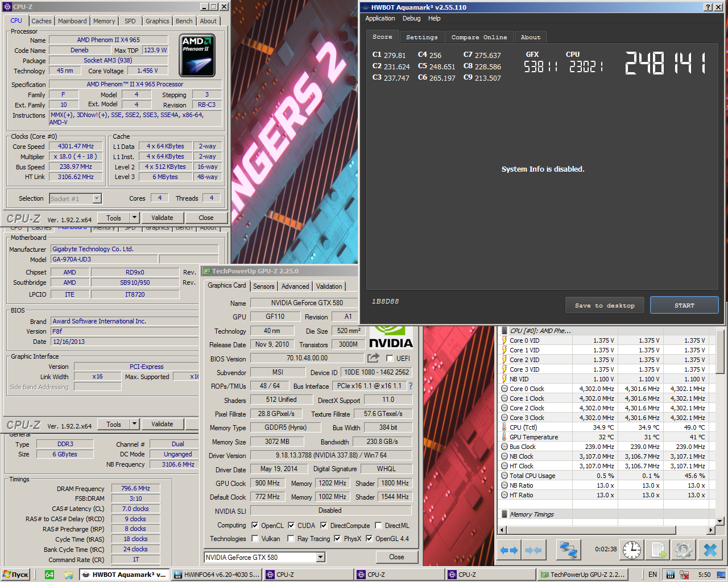This screenshot has height=582, width=728.
Task: Click Validate button in Mainboard CPU-Z window
Action: tap(162, 424)
